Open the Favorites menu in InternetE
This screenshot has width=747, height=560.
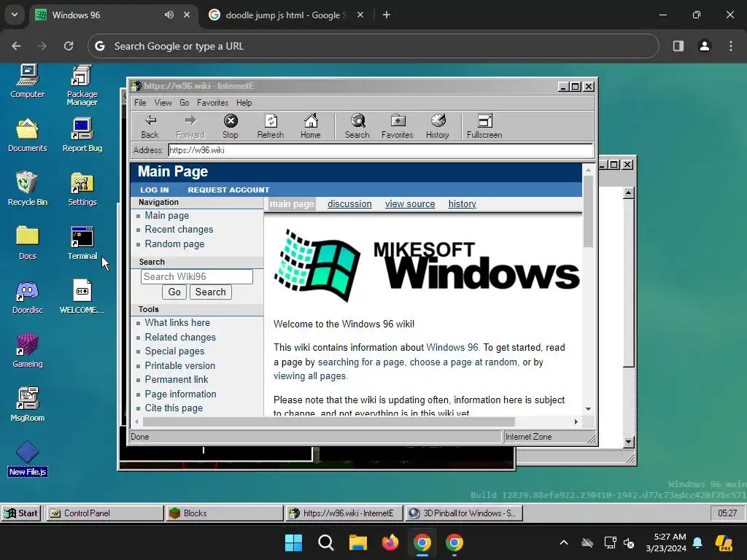(x=212, y=103)
